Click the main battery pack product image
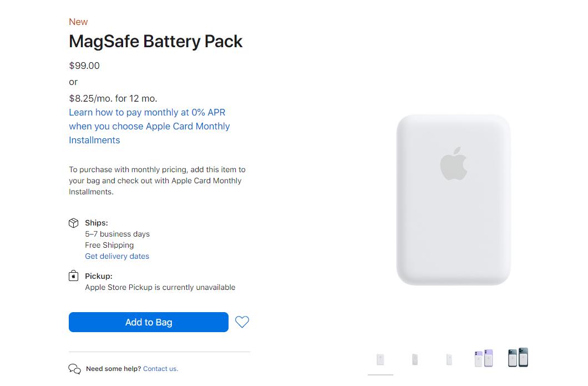This screenshot has height=386, width=588. point(453,200)
